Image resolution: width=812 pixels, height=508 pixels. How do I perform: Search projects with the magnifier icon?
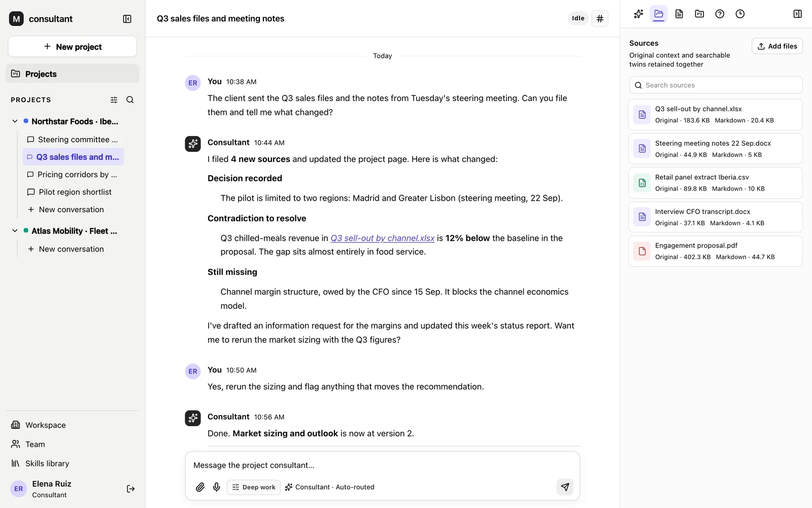click(x=130, y=100)
